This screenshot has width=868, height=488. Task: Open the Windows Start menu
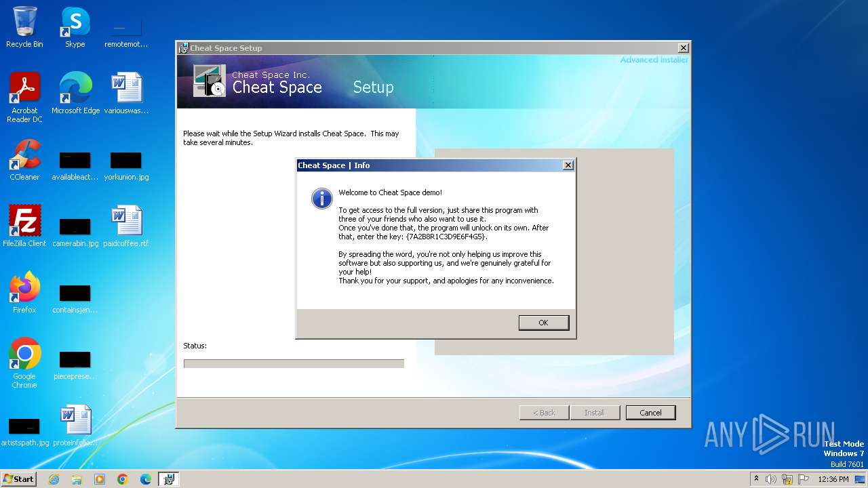[x=19, y=479]
